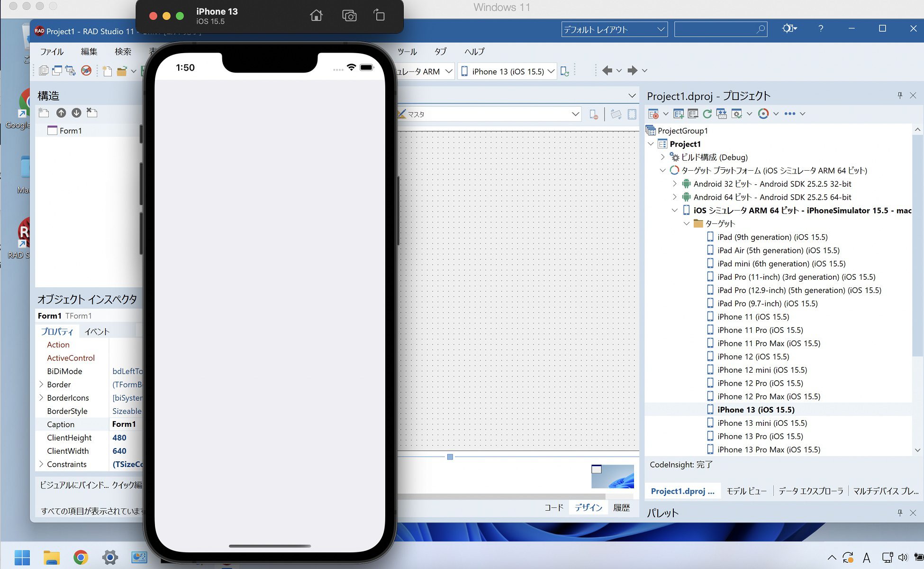The width and height of the screenshot is (924, 569).
Task: Select iPhone 12 mini (iOS 15.5) target
Action: coord(762,369)
